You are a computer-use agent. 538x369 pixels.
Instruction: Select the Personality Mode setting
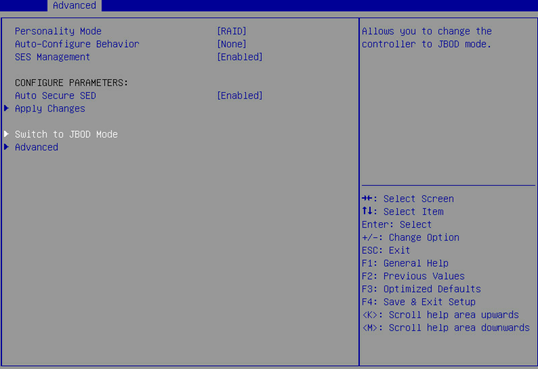click(x=58, y=31)
